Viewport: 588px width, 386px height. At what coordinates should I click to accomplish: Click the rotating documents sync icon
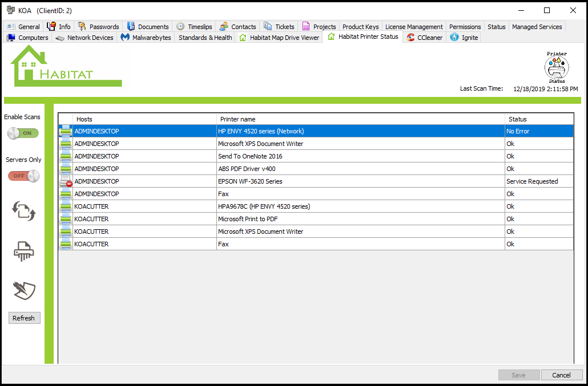24,212
